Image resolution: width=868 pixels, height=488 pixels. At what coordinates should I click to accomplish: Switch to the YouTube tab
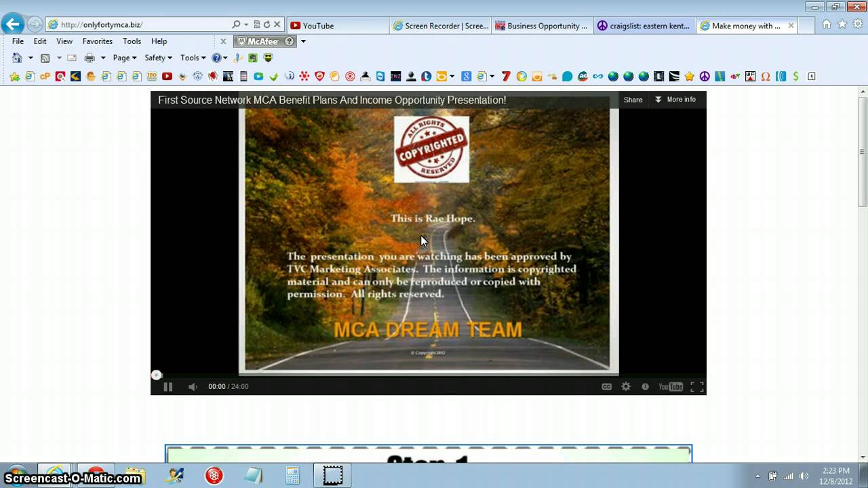coord(338,26)
